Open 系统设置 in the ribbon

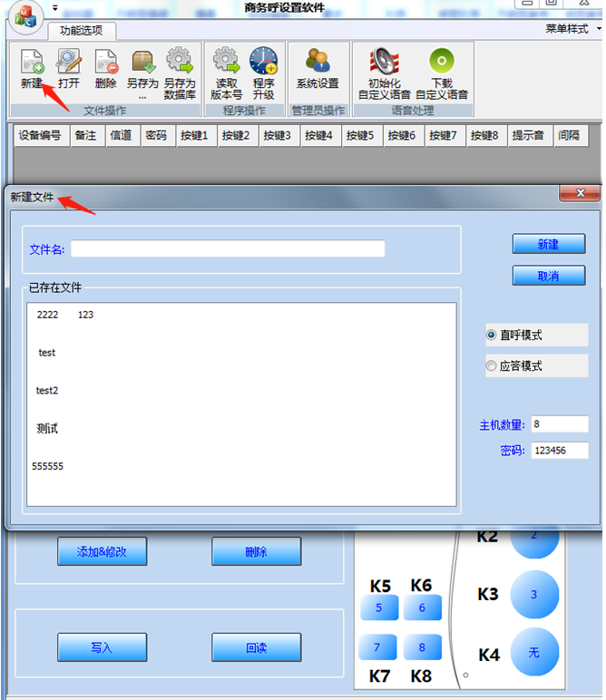(x=318, y=63)
